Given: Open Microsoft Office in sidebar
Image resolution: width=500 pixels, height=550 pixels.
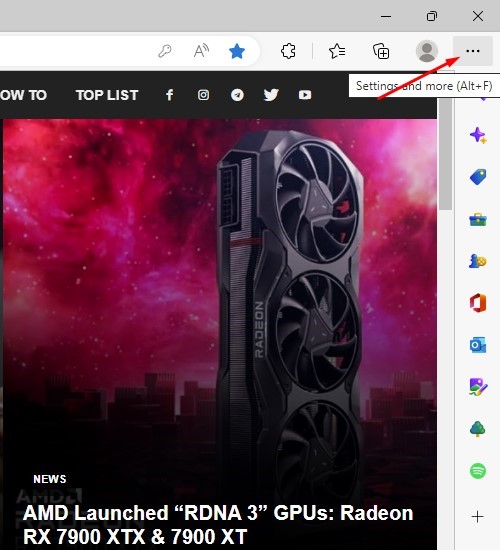Looking at the screenshot, I should pyautogui.click(x=478, y=303).
